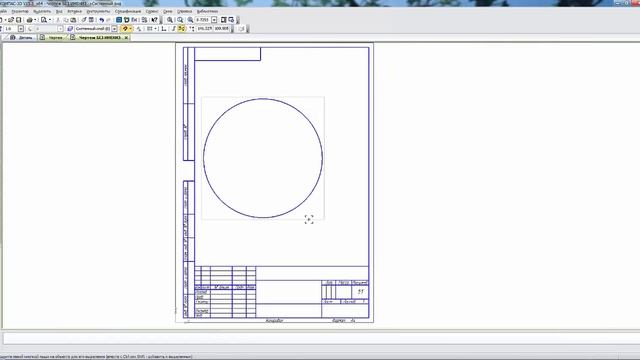Click the X coordinate value field
Viewport: 640px width, 360px height.
coord(204,29)
